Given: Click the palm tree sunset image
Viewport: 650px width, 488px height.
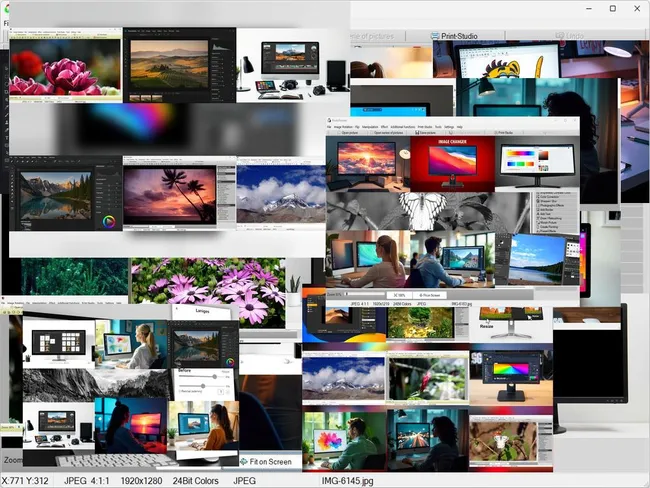Looking at the screenshot, I should [x=170, y=195].
